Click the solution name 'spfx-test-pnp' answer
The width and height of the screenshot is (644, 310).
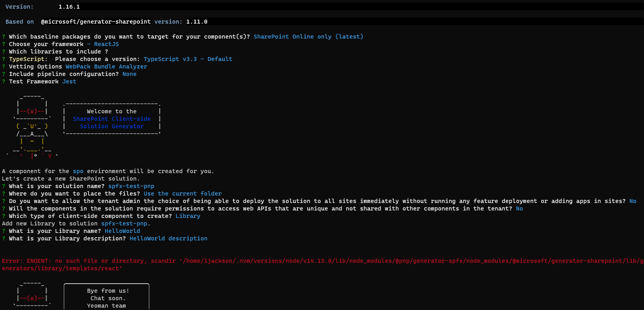pyautogui.click(x=131, y=186)
